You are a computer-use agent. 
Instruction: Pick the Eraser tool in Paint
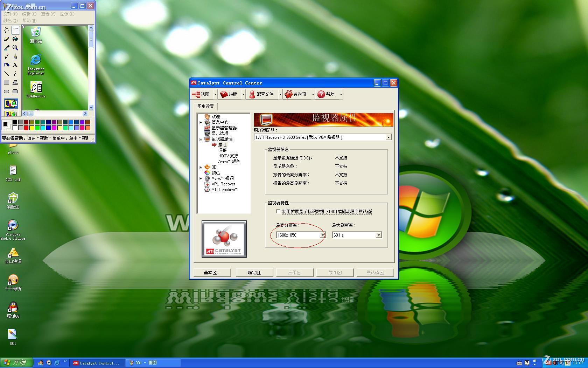pyautogui.click(x=7, y=39)
